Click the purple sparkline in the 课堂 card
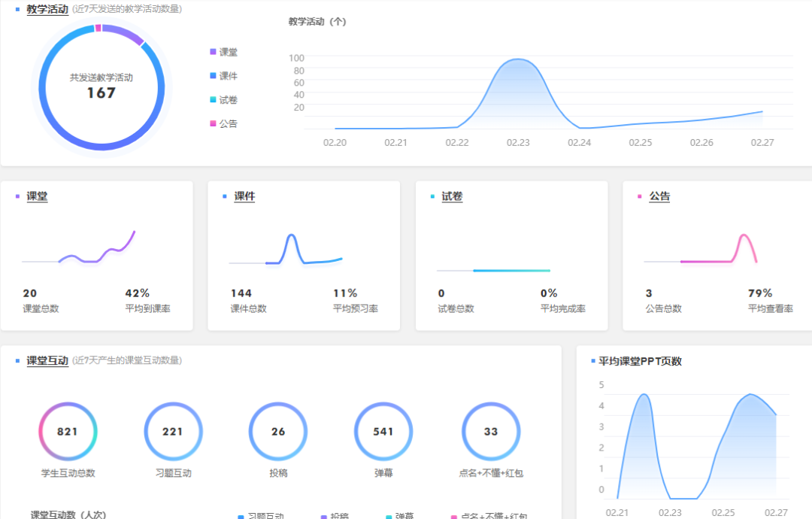Image resolution: width=812 pixels, height=519 pixels. tap(98, 253)
